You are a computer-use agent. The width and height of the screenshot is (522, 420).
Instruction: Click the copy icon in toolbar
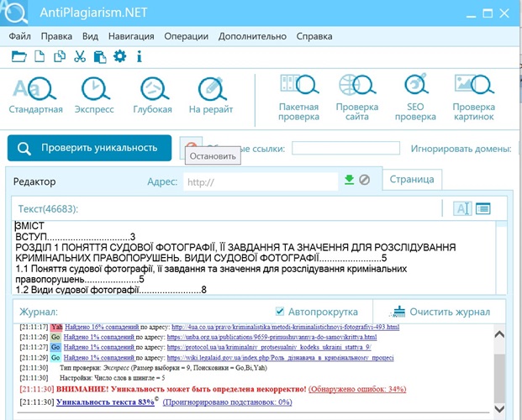pyautogui.click(x=60, y=56)
